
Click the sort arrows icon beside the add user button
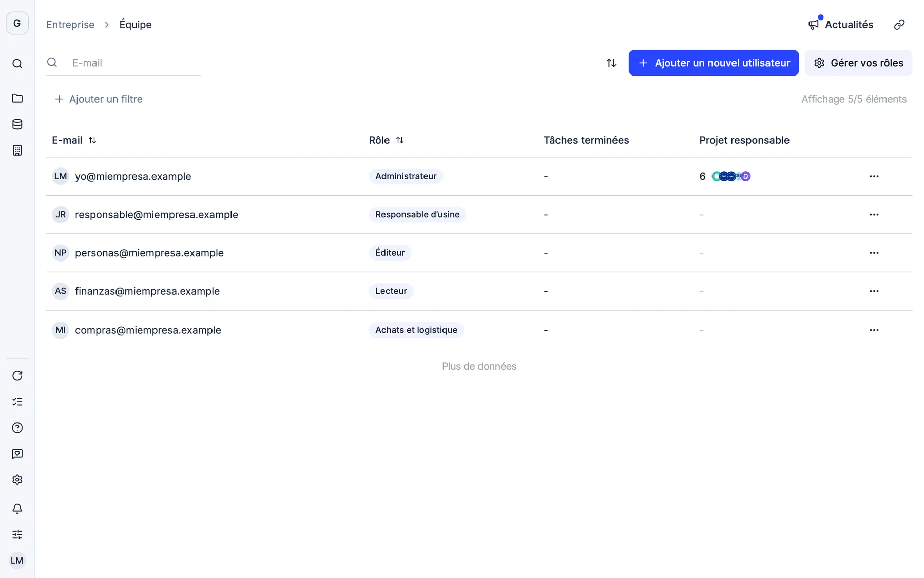(611, 63)
